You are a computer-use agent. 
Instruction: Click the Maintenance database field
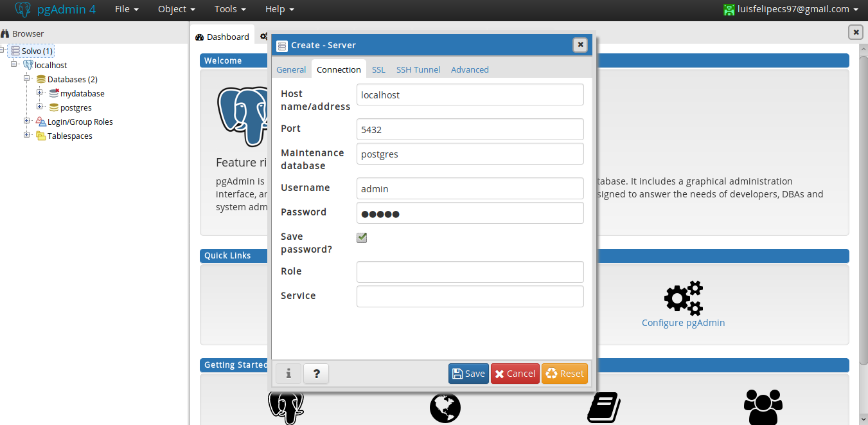click(x=470, y=154)
